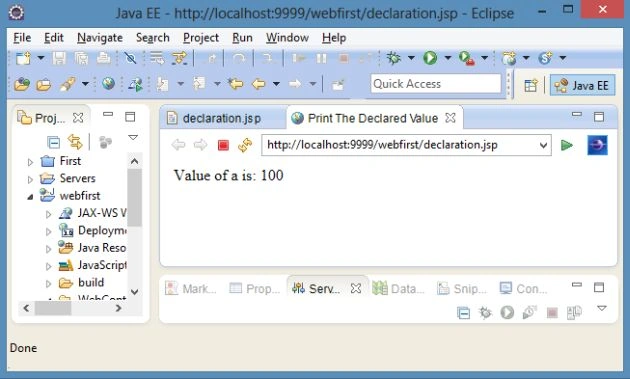Open Project Explorer View Menu triangle
The image size is (630, 379).
click(x=133, y=138)
